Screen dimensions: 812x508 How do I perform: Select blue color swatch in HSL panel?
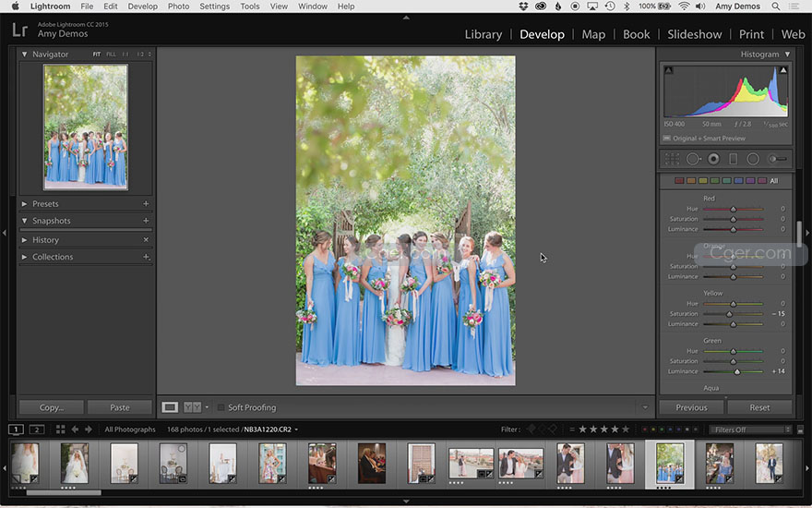point(738,181)
